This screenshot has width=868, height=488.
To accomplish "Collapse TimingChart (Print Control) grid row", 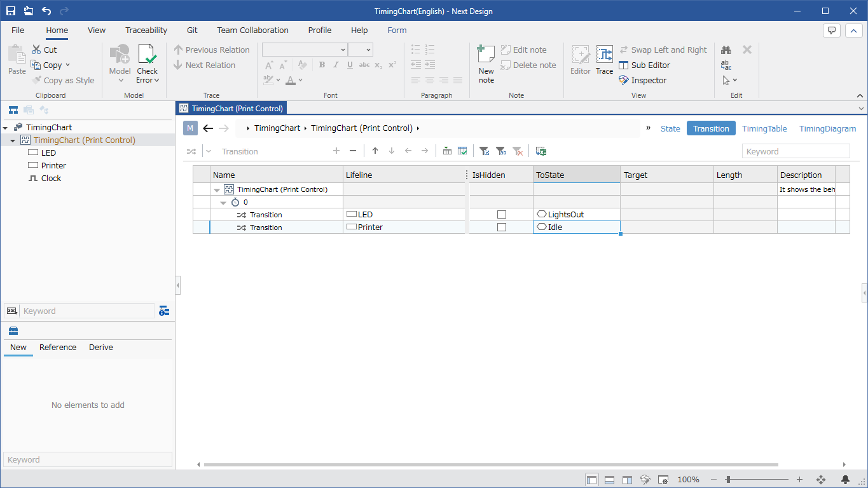I will (217, 189).
